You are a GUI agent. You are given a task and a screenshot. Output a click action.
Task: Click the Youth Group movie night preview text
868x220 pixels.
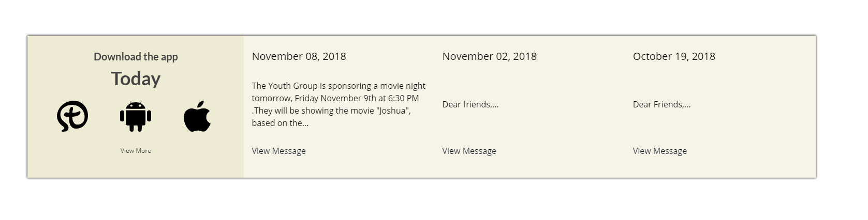[339, 86]
